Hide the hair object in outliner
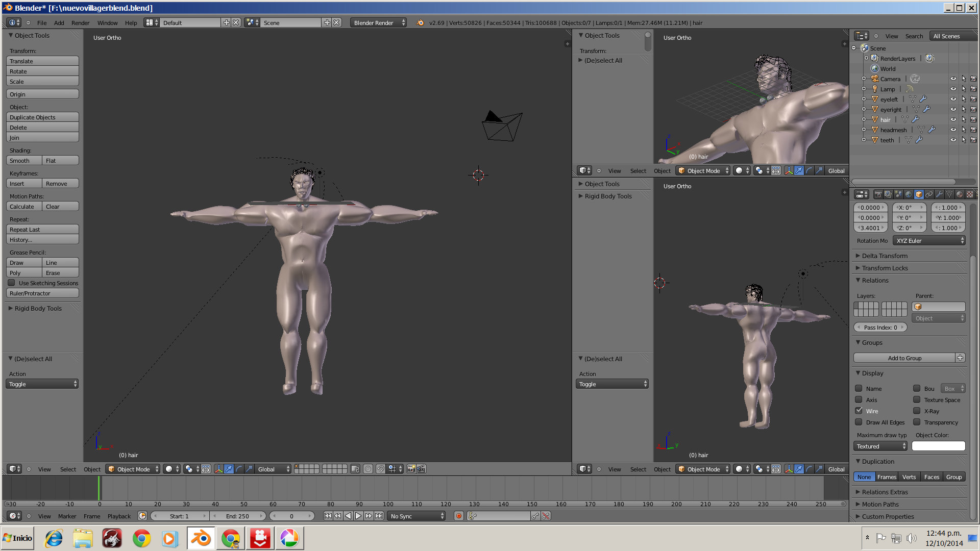Image resolution: width=980 pixels, height=551 pixels. point(953,119)
